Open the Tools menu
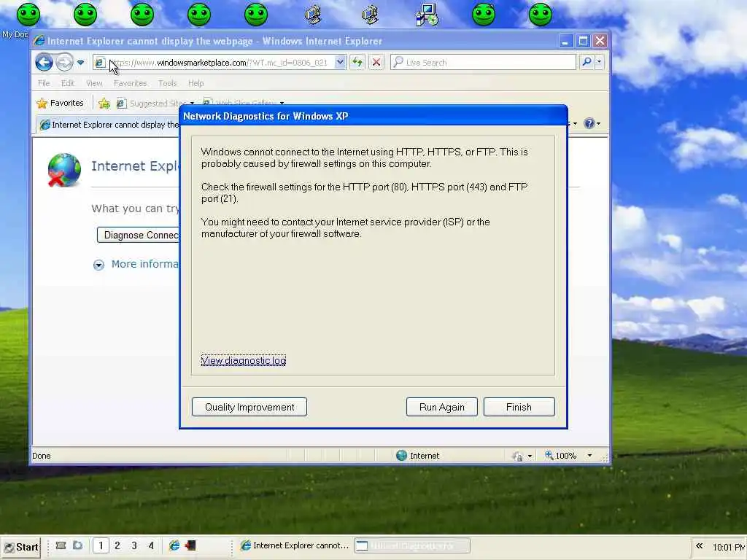 (x=167, y=83)
